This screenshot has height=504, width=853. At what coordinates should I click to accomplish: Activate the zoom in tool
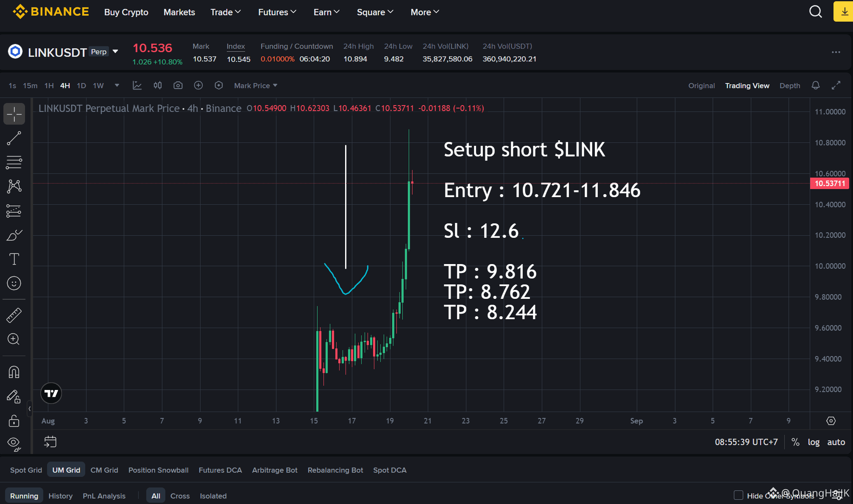pyautogui.click(x=14, y=339)
